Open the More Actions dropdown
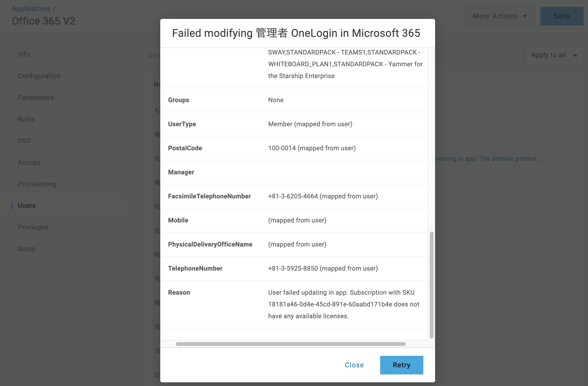Image resolution: width=588 pixels, height=386 pixels. (x=499, y=16)
